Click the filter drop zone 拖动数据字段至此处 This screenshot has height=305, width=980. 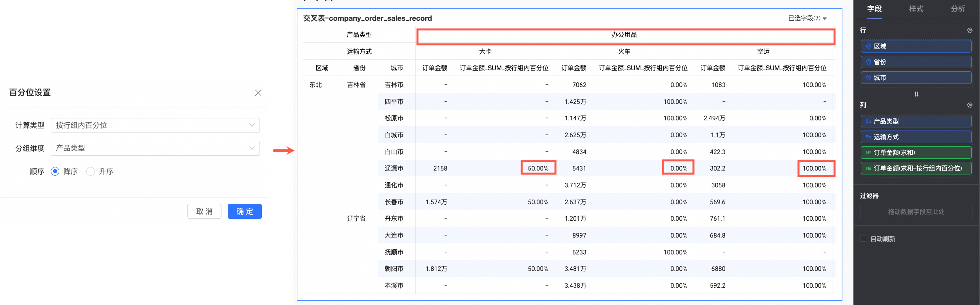tap(916, 212)
